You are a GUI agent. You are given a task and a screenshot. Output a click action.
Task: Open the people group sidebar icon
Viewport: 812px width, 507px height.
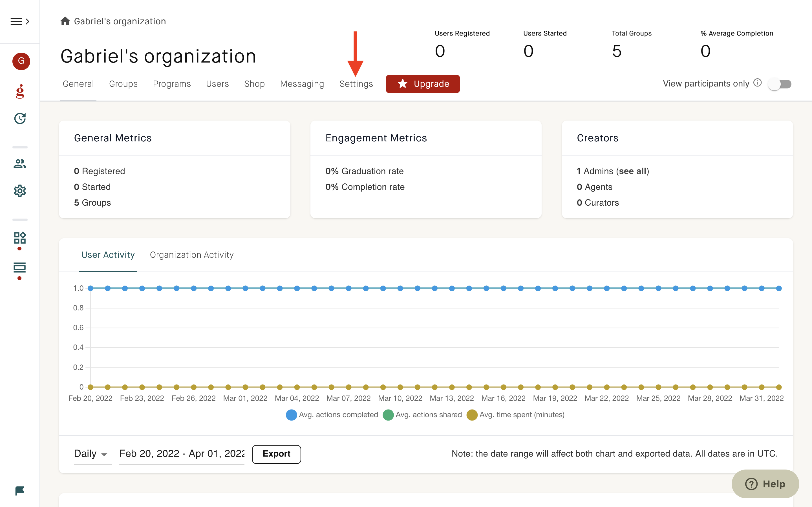click(x=20, y=164)
